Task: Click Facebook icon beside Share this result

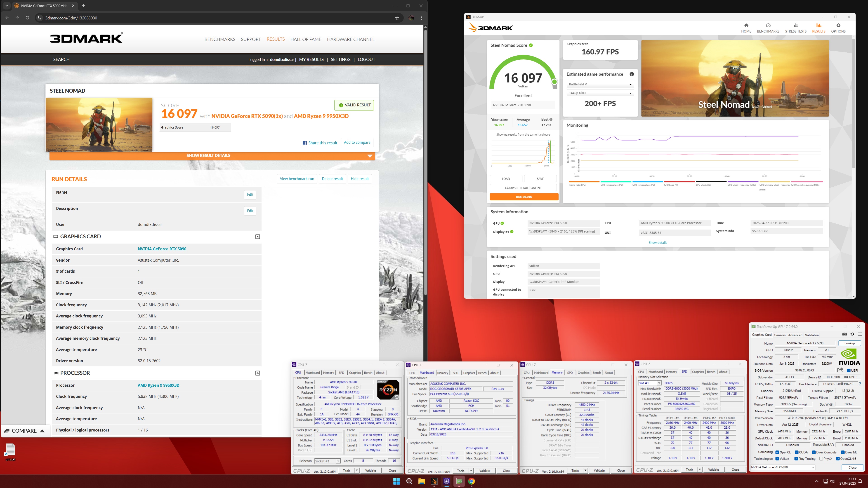Action: click(305, 143)
